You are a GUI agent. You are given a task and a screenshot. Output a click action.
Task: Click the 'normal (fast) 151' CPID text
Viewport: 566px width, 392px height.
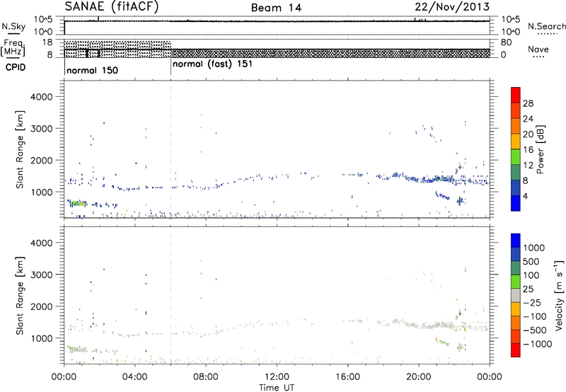212,64
